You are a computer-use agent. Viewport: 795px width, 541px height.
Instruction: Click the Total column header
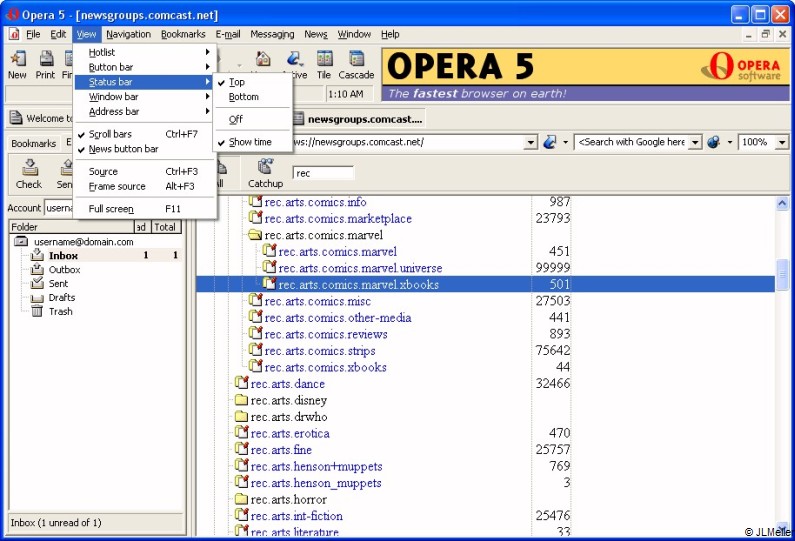[166, 227]
